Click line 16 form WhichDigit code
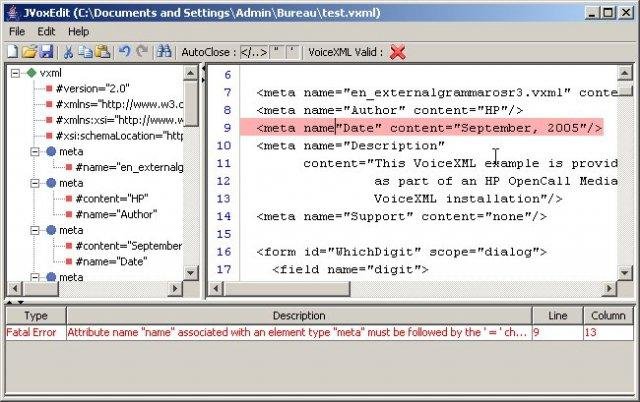The width and height of the screenshot is (640, 402). (x=402, y=252)
